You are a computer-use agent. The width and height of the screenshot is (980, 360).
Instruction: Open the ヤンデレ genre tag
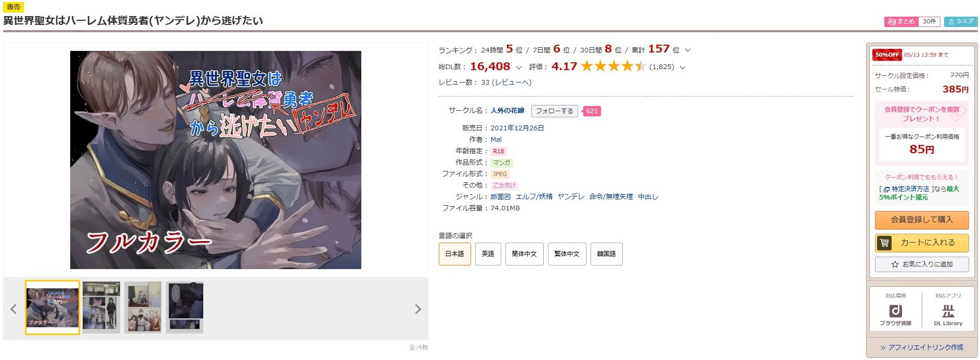[x=571, y=196]
